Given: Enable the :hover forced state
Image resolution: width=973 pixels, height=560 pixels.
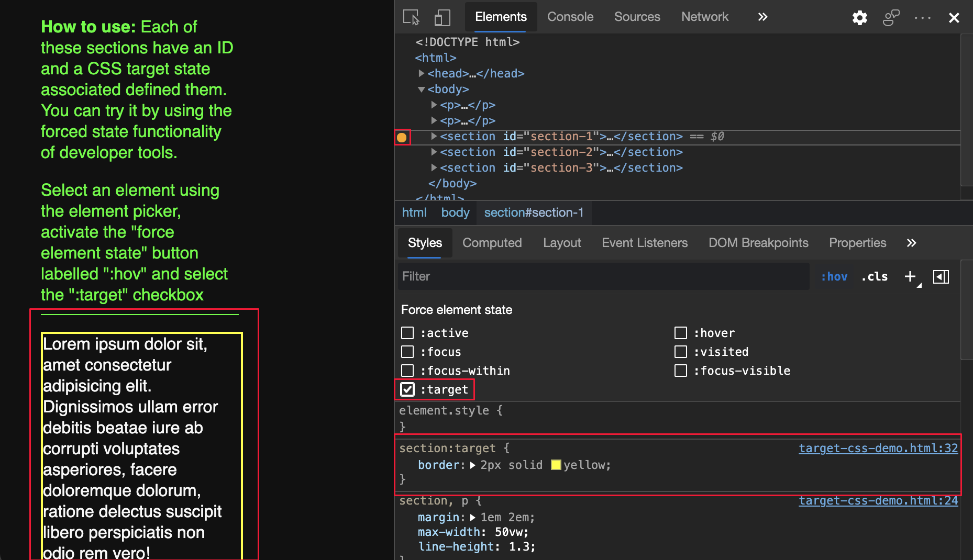Looking at the screenshot, I should click(681, 332).
